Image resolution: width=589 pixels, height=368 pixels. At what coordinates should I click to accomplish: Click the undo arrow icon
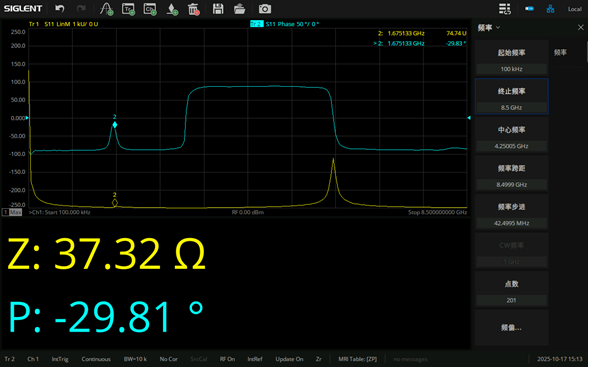(x=60, y=9)
